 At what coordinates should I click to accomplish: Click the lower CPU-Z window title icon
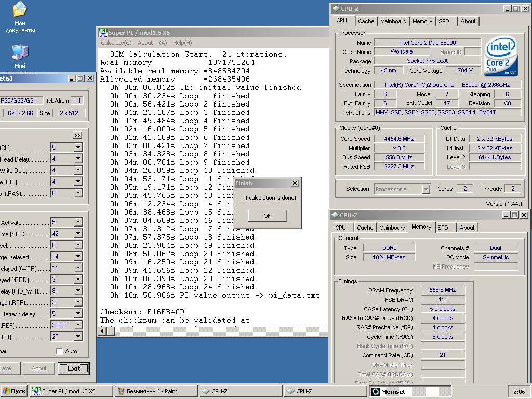(x=335, y=215)
